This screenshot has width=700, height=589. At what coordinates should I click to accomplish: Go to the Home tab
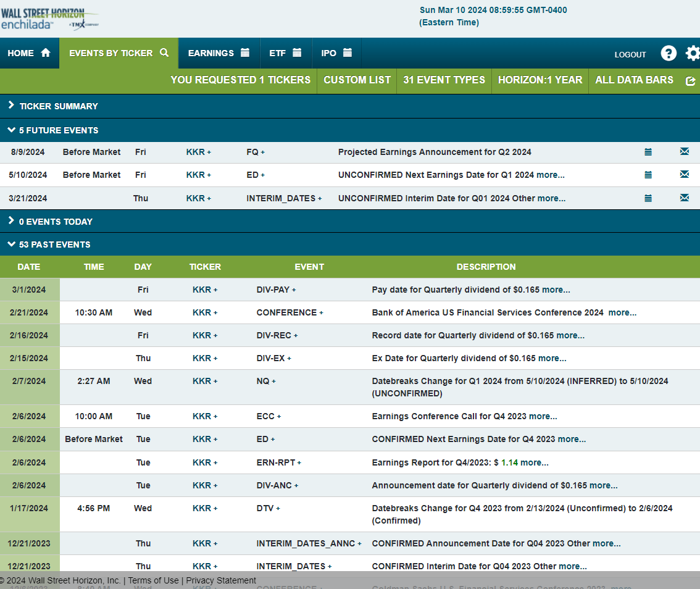point(29,54)
